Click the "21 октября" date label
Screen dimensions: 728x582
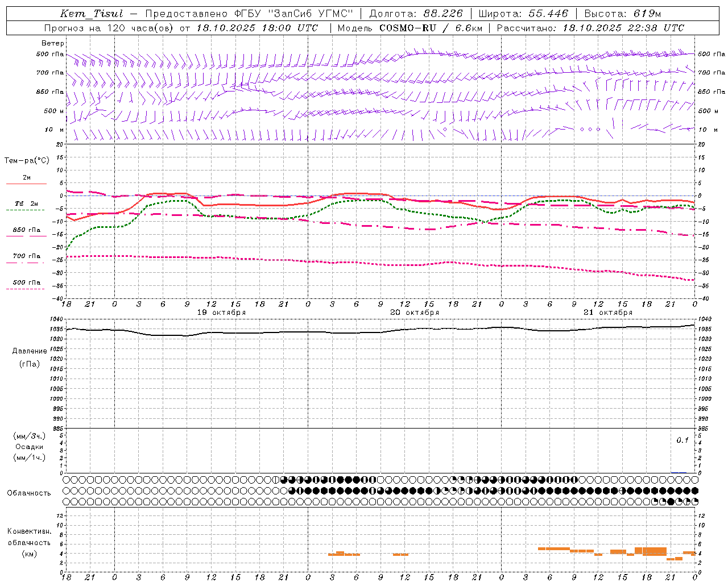tap(608, 313)
